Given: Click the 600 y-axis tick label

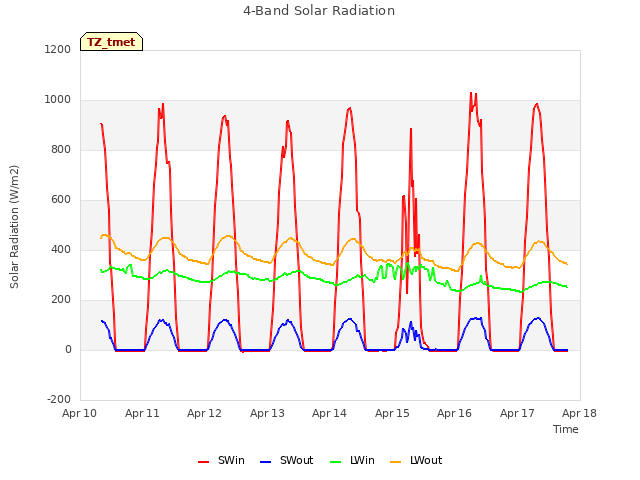Looking at the screenshot, I should 61,200.
